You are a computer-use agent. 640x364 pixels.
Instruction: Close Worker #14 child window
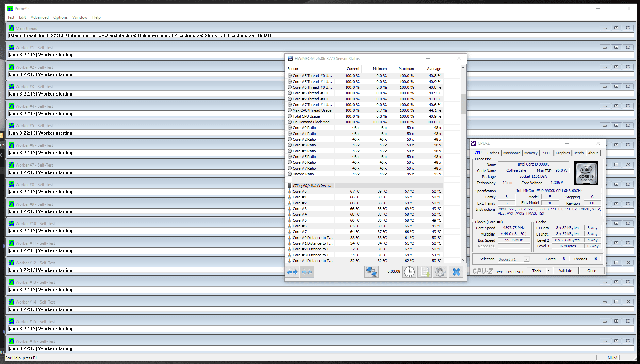point(628,302)
